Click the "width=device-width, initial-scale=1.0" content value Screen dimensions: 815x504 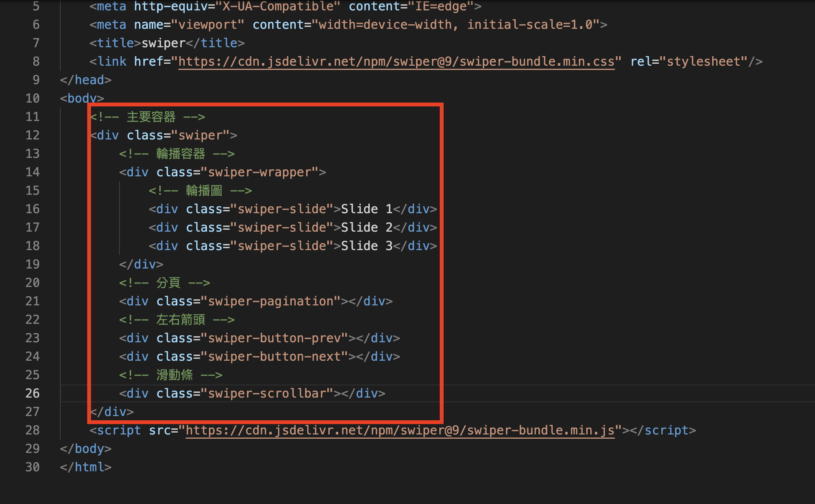coord(456,25)
